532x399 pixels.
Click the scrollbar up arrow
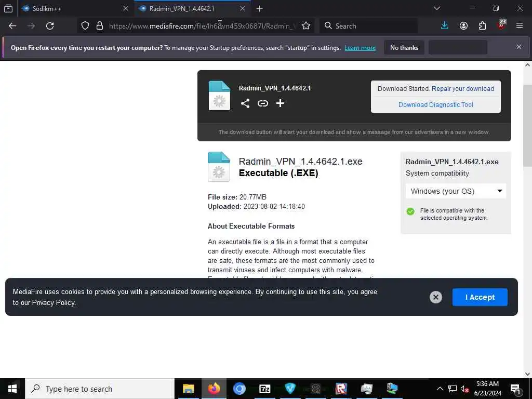pos(527,65)
